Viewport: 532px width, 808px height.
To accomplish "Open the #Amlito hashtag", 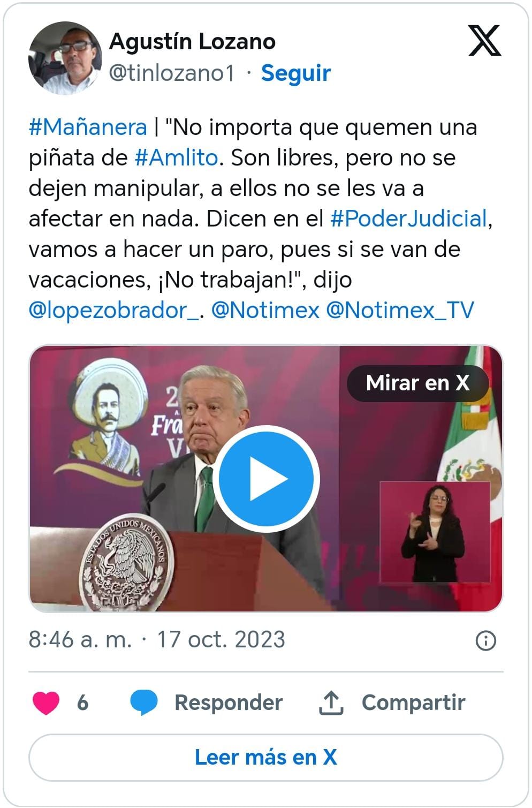I will click(176, 158).
